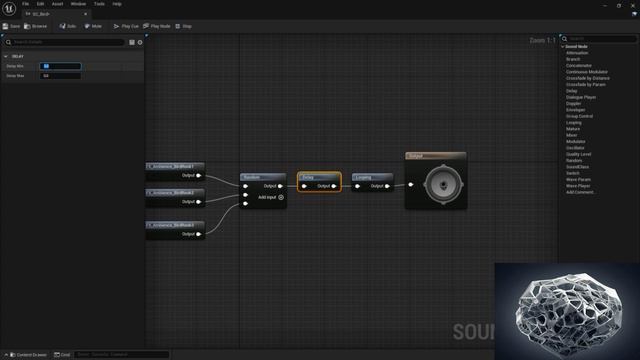Viewport: 640px width, 360px height.
Task: Select Branch in the palette
Action: (573, 59)
